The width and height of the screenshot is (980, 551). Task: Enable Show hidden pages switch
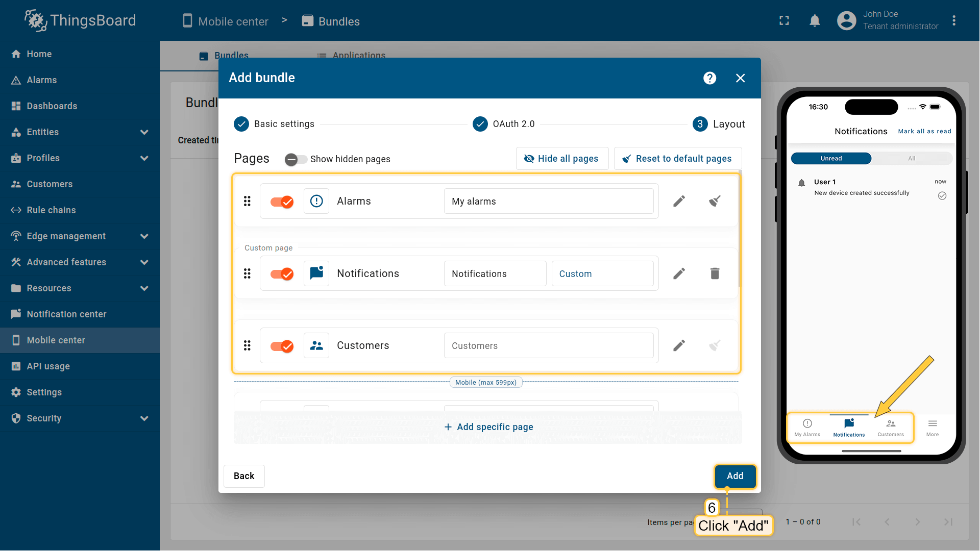pyautogui.click(x=296, y=159)
